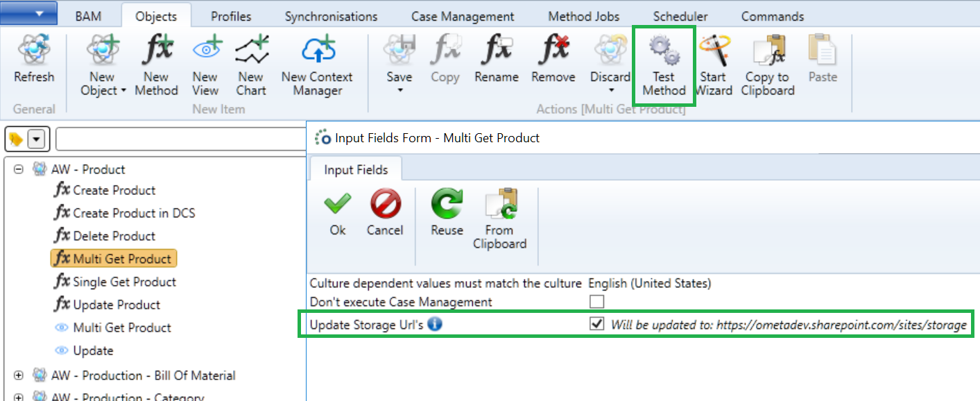Collapse the AW - Product tree node
The width and height of the screenshot is (980, 401).
point(19,169)
